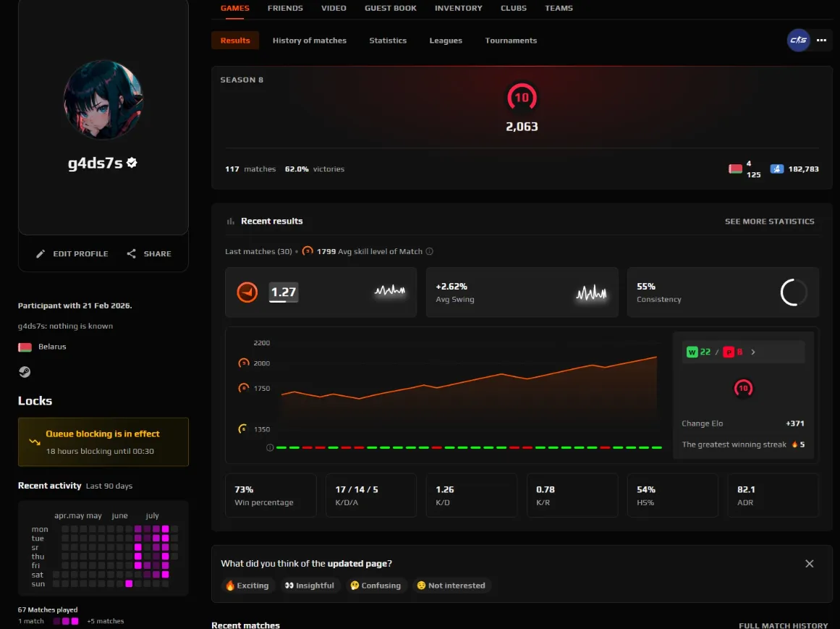
Task: Click the Belarus flag in season ranking
Action: (x=736, y=169)
